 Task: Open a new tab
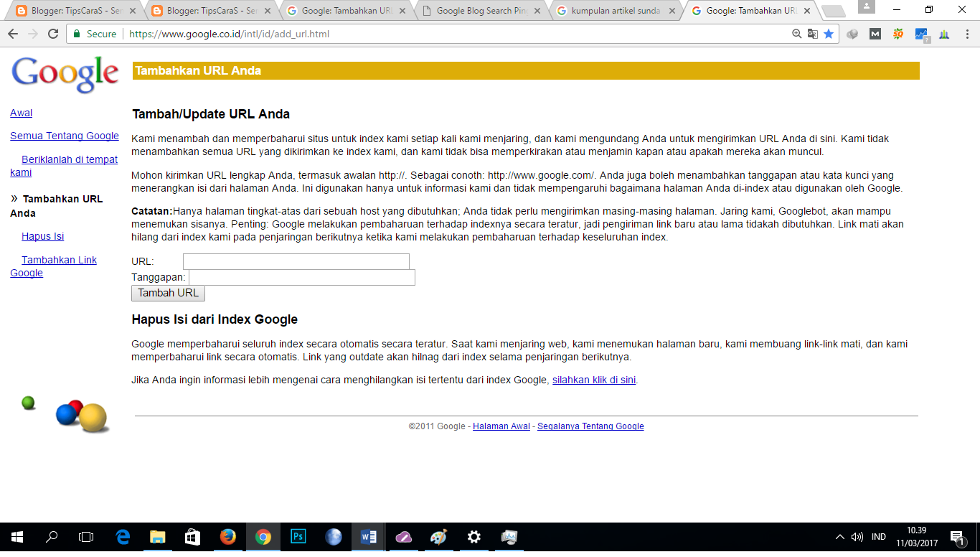(x=832, y=11)
